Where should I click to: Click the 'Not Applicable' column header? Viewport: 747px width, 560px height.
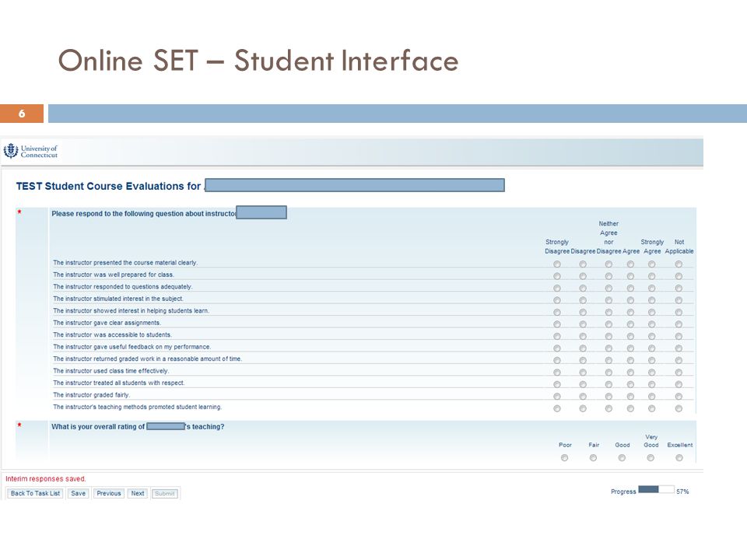click(679, 247)
